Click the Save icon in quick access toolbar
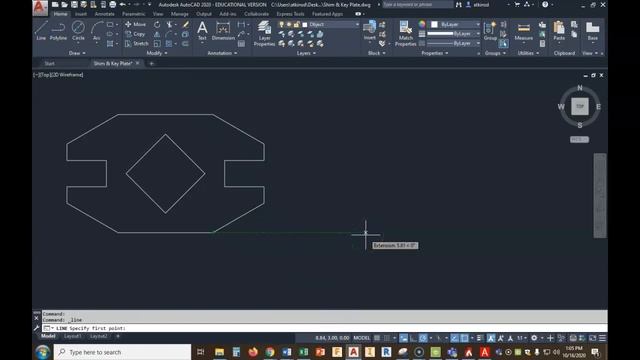The width and height of the screenshot is (640, 360). (74, 4)
